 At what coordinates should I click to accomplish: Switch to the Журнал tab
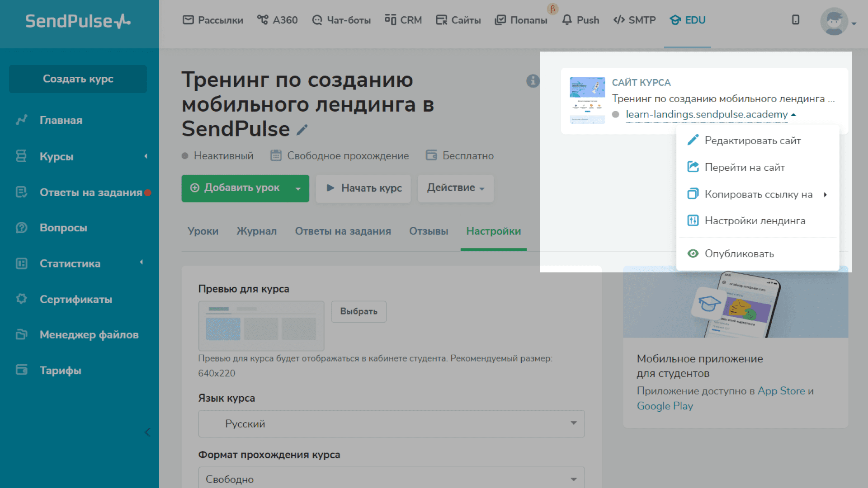click(x=256, y=231)
